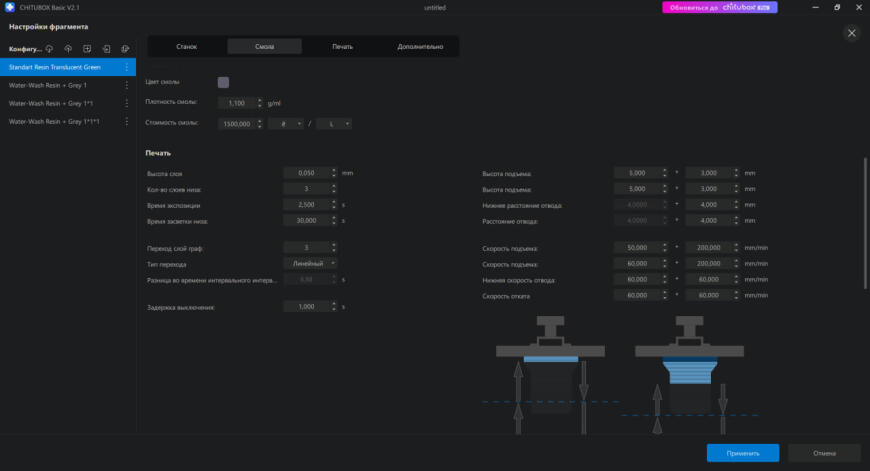
Task: Adjust Плотность смолы with stepper arrows
Action: pos(259,103)
